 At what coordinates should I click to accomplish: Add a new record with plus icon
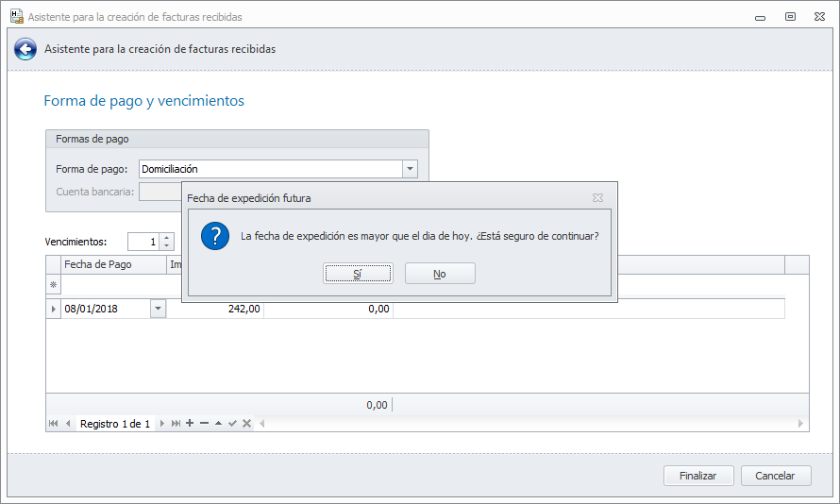tap(190, 423)
